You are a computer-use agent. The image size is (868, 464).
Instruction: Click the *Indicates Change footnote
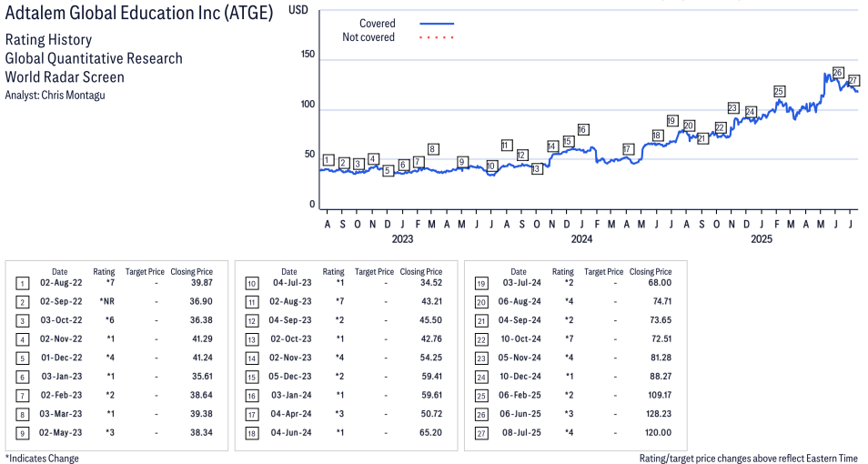click(42, 458)
